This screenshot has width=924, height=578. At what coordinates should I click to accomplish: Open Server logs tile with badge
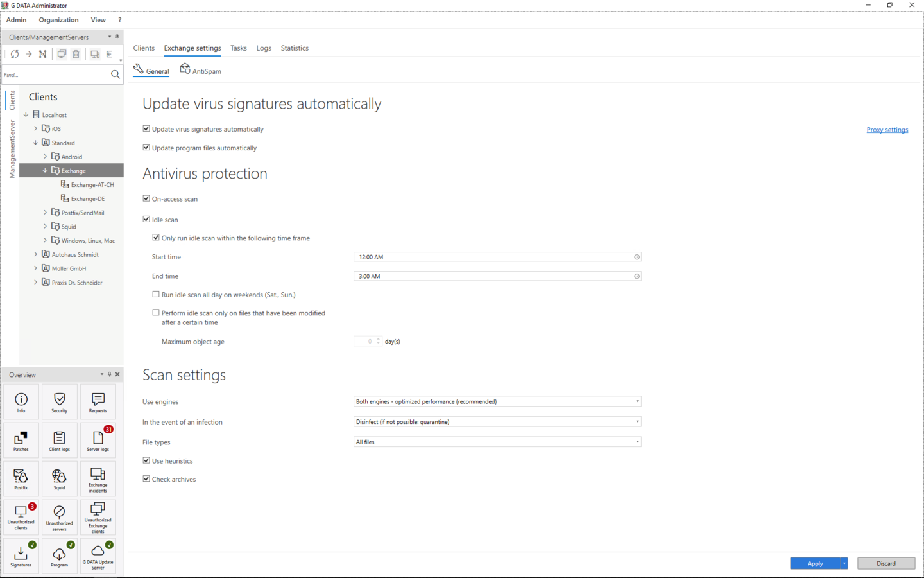point(98,441)
